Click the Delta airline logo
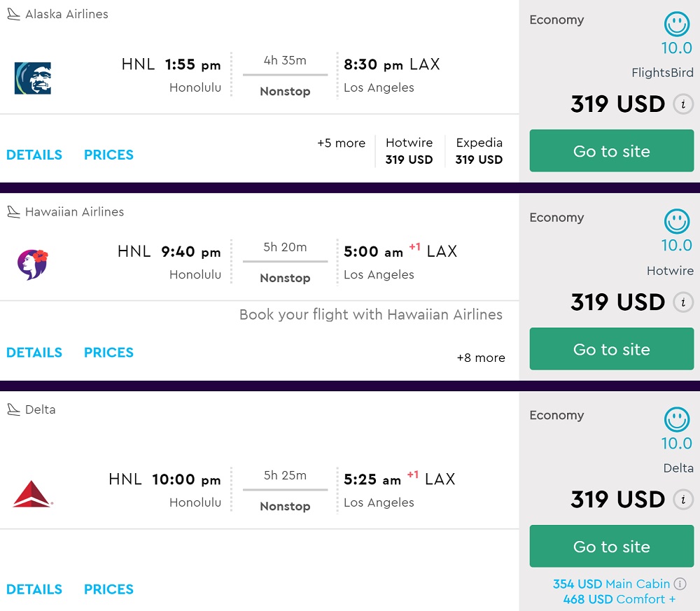The image size is (700, 611). [x=32, y=493]
